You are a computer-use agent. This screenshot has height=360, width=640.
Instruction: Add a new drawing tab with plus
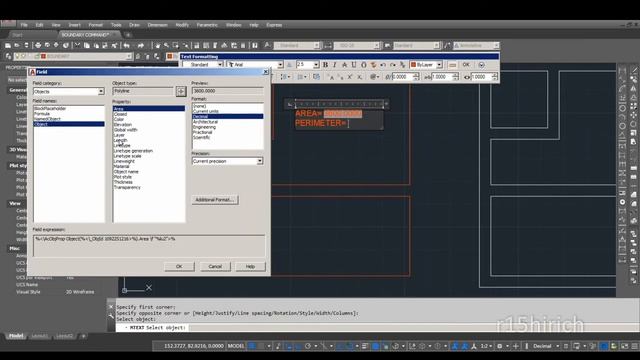click(128, 35)
